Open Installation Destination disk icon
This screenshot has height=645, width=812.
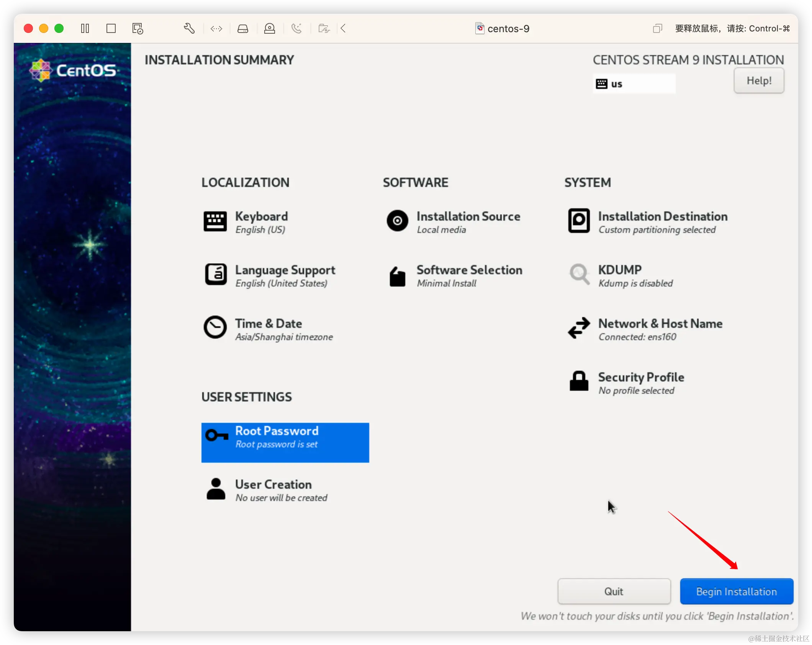click(578, 221)
